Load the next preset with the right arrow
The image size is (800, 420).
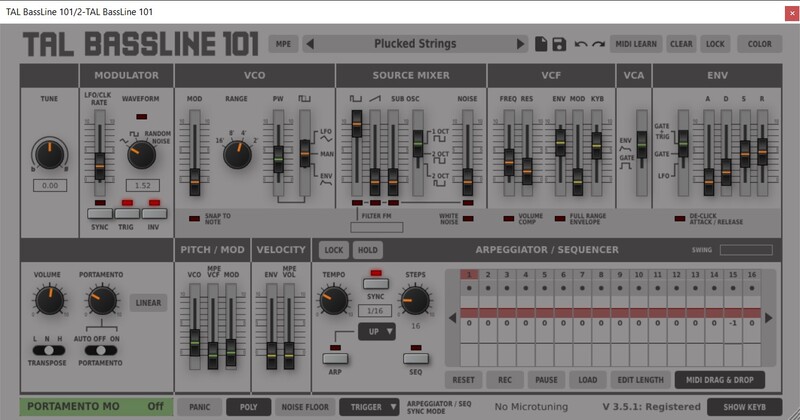click(x=520, y=44)
